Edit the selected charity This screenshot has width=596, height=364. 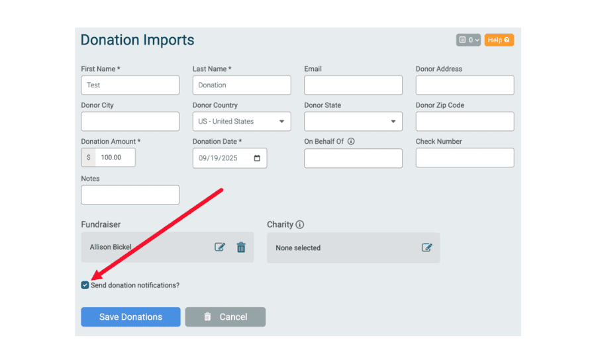[427, 248]
